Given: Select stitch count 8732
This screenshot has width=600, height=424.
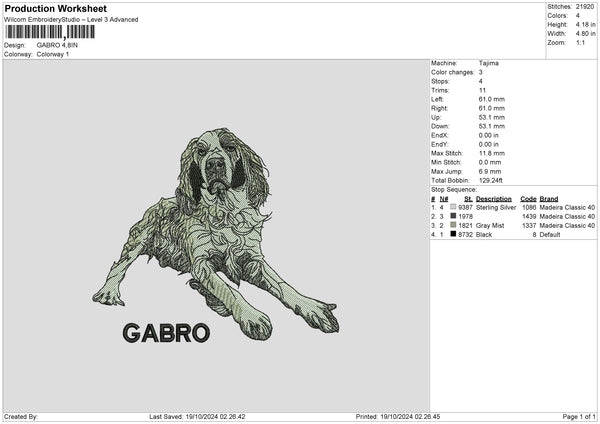Looking at the screenshot, I should pyautogui.click(x=465, y=235).
